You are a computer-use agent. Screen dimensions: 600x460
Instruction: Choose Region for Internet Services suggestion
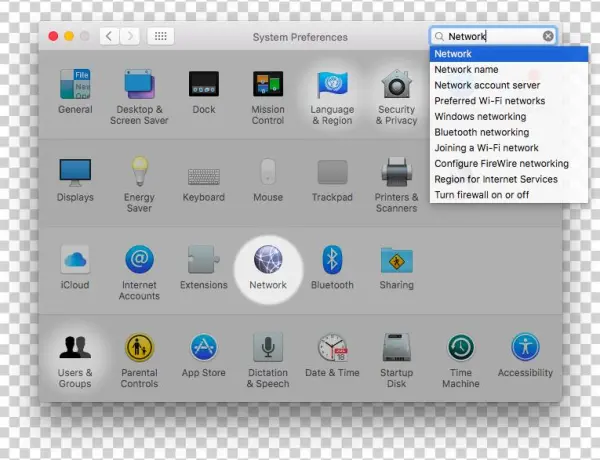click(509, 179)
